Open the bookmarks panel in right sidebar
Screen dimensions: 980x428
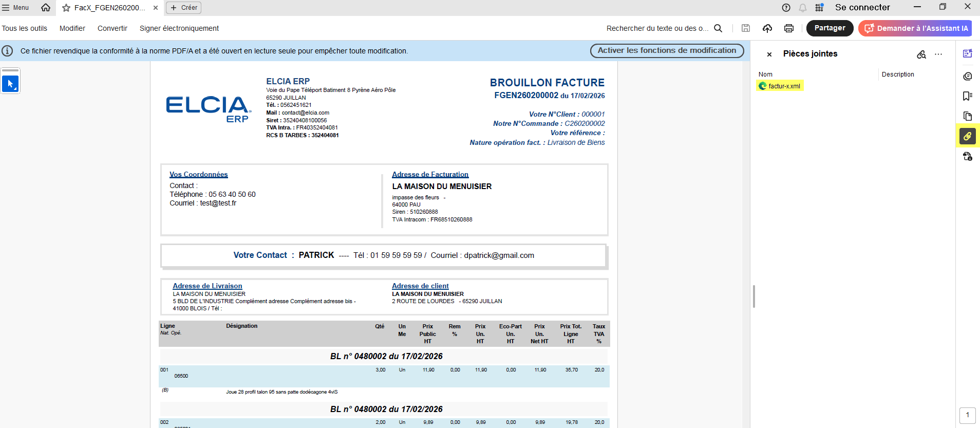click(x=967, y=96)
